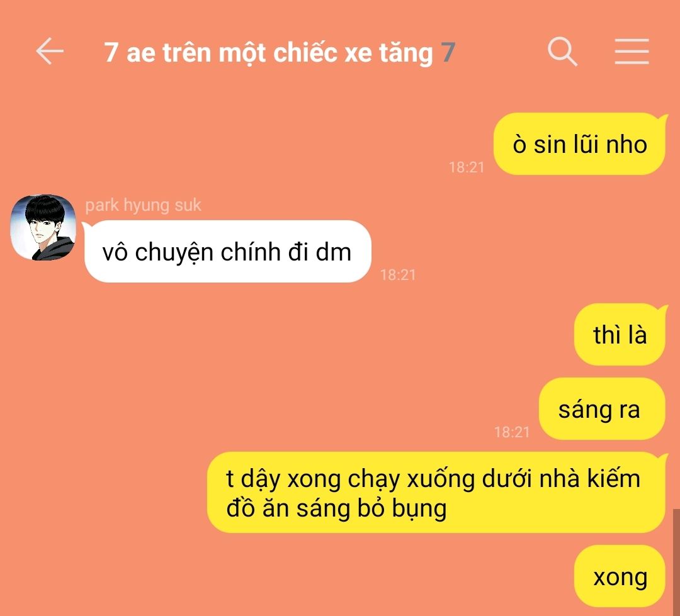Tap the 'sáng ra' message bubble

602,409
